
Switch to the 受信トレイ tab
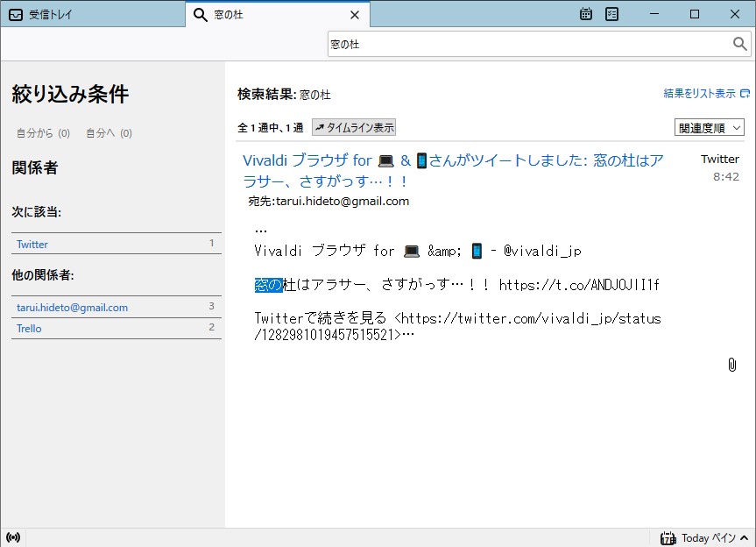[88, 14]
